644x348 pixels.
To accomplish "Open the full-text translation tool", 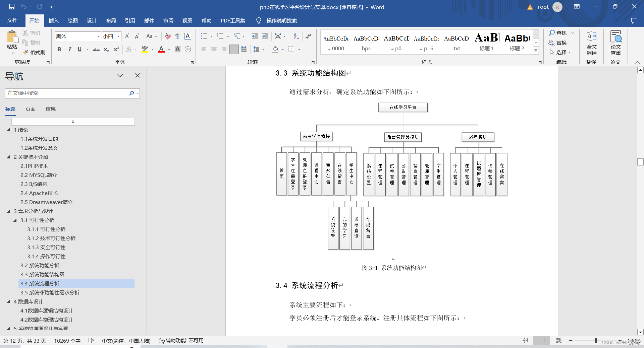I will coord(591,43).
